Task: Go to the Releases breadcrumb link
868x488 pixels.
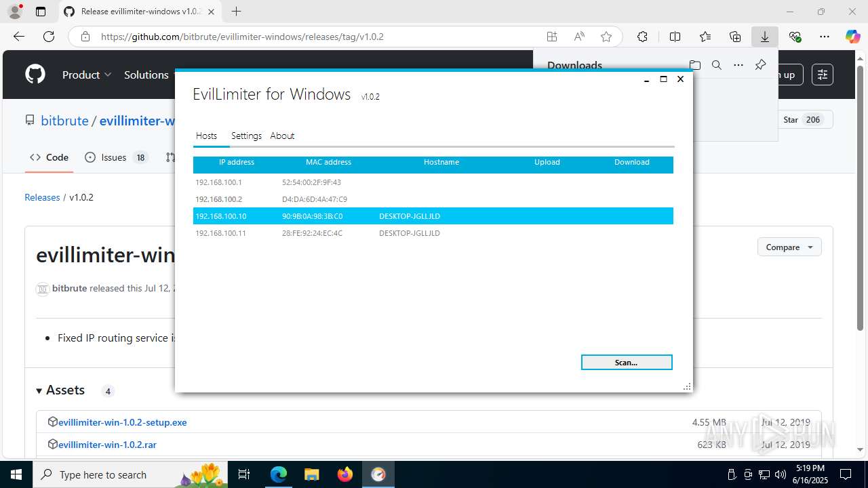Action: [x=42, y=197]
